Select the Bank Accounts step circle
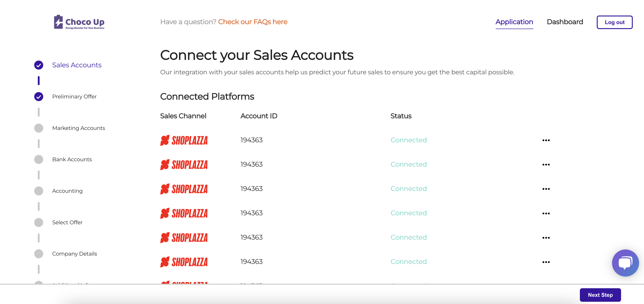644x304 pixels. click(38, 159)
